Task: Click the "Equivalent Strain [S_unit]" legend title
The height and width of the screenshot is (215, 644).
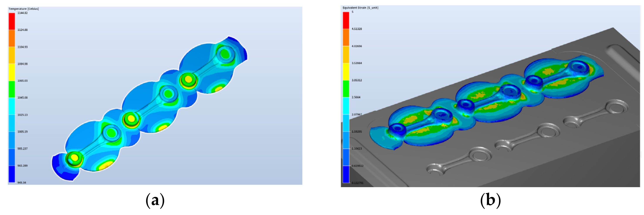Action: pos(361,8)
